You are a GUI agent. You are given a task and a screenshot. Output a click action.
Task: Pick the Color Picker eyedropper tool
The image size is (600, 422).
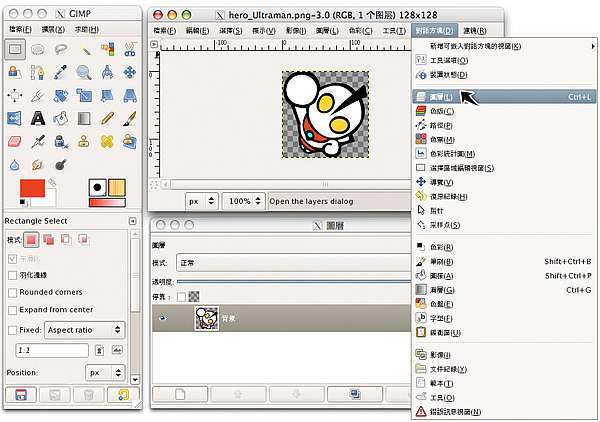point(61,72)
